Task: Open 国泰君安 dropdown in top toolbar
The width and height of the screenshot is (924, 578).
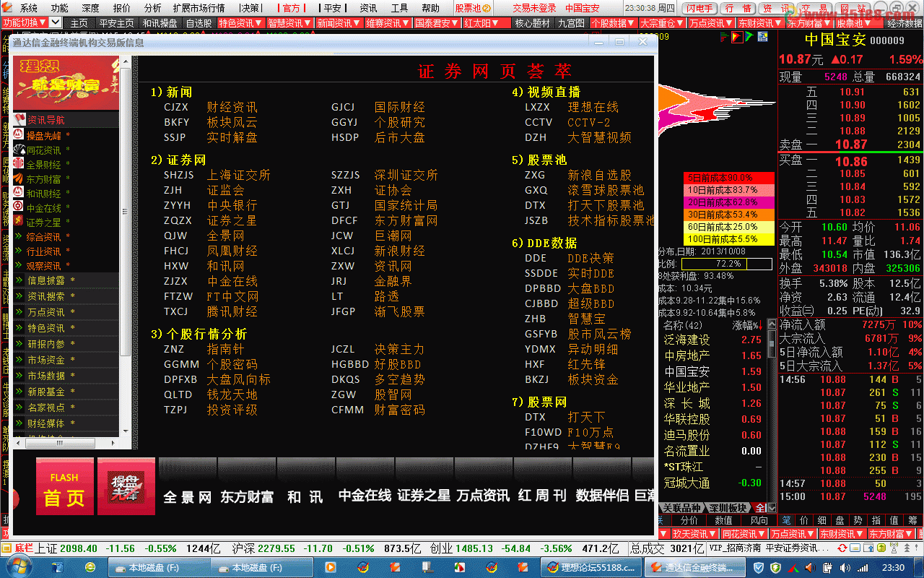Action: click(437, 23)
